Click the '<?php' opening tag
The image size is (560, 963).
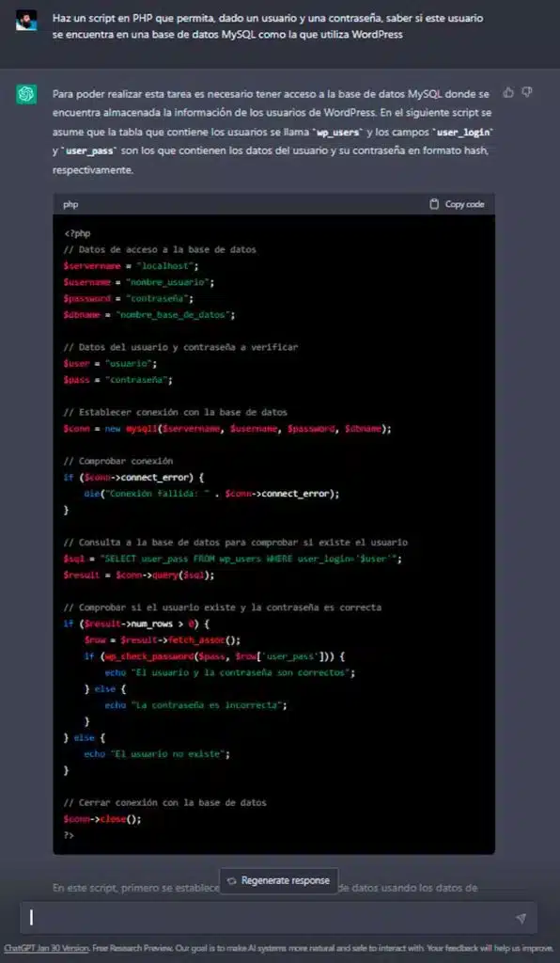tap(77, 233)
